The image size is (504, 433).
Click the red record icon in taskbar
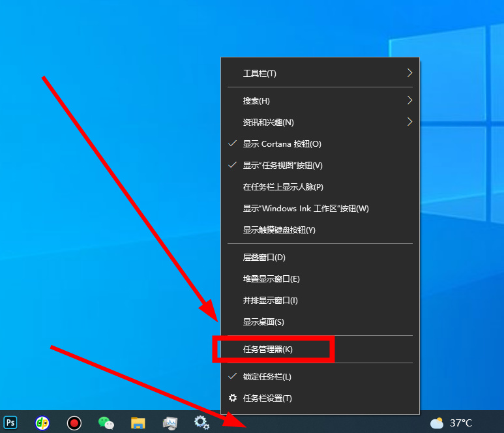click(74, 423)
